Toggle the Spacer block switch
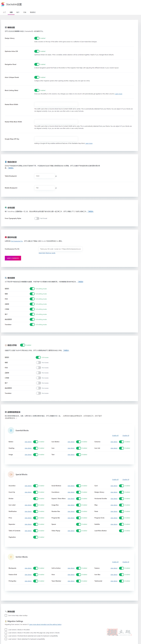Image resolution: width=141 pixels, height=644 pixels. [x=79, y=524]
